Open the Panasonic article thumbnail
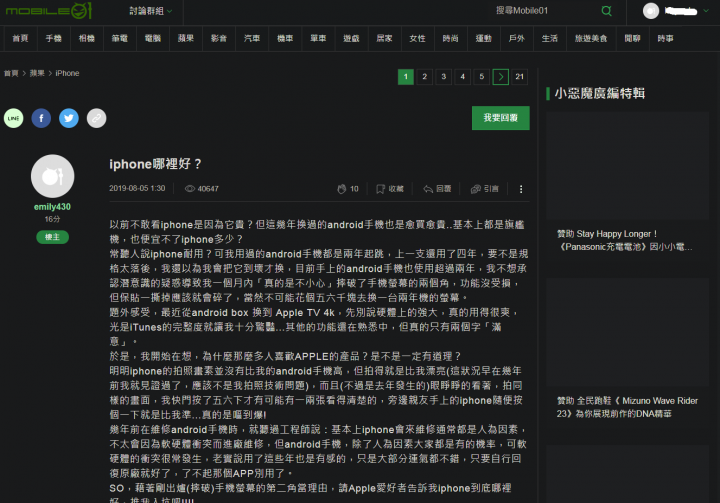 627,166
